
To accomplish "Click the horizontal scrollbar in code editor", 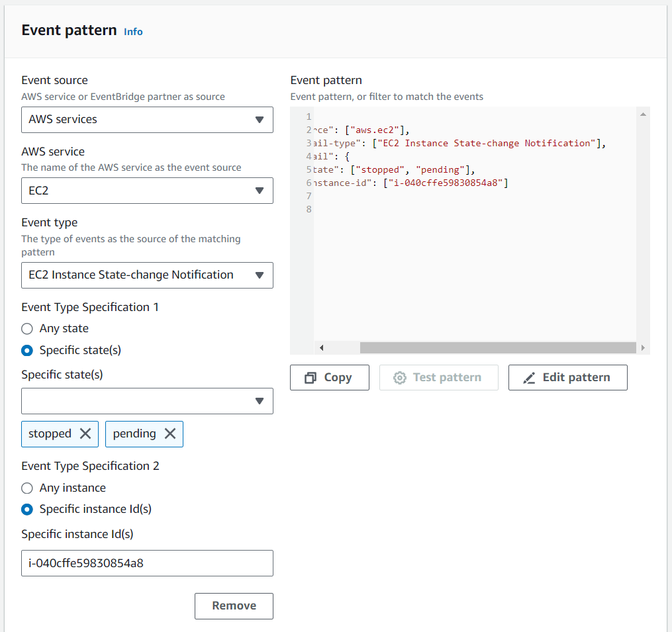I will (x=498, y=347).
